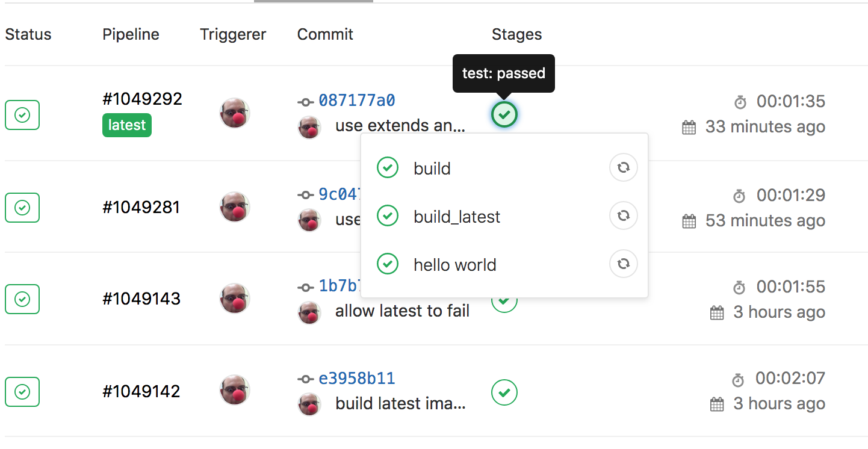Click the passed status icon for pipeline #1049292
The height and width of the screenshot is (449, 868).
pos(22,115)
